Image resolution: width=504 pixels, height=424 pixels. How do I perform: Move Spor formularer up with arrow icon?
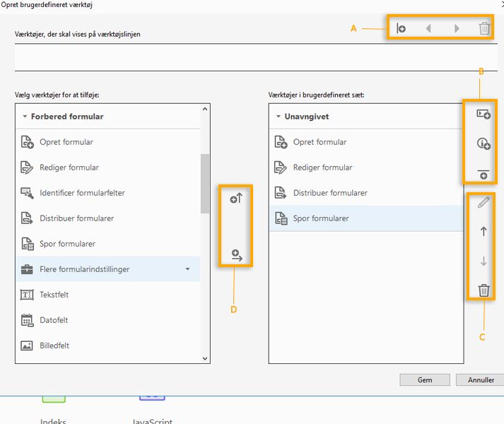click(x=484, y=230)
